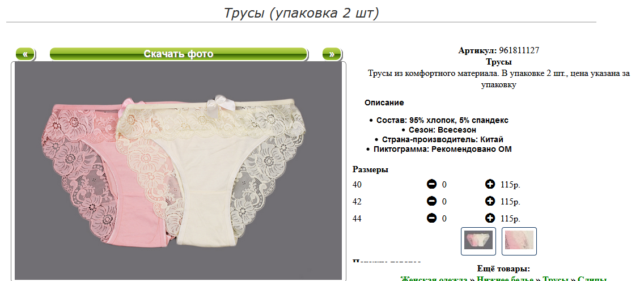The width and height of the screenshot is (644, 281).
Task: Click plus icon for size 42
Action: [x=490, y=202]
